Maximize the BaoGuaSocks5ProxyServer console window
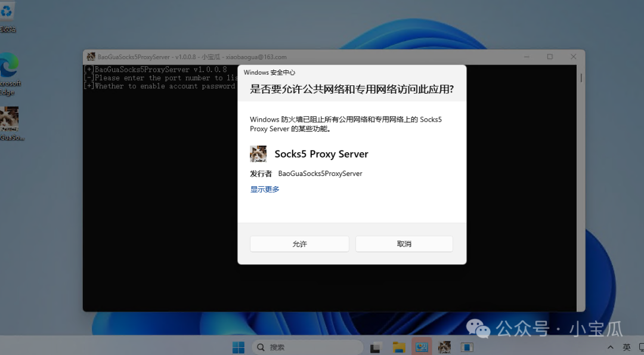644x355 pixels. (550, 57)
